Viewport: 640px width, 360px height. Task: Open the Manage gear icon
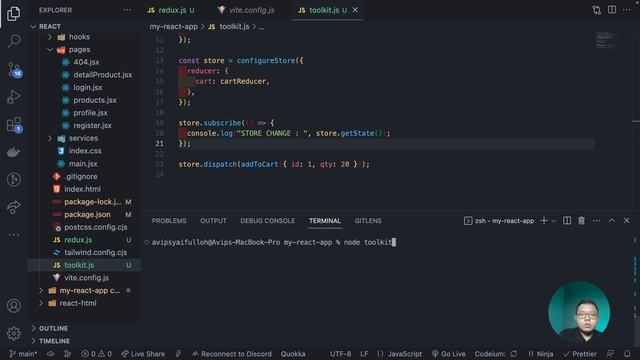tap(13, 333)
